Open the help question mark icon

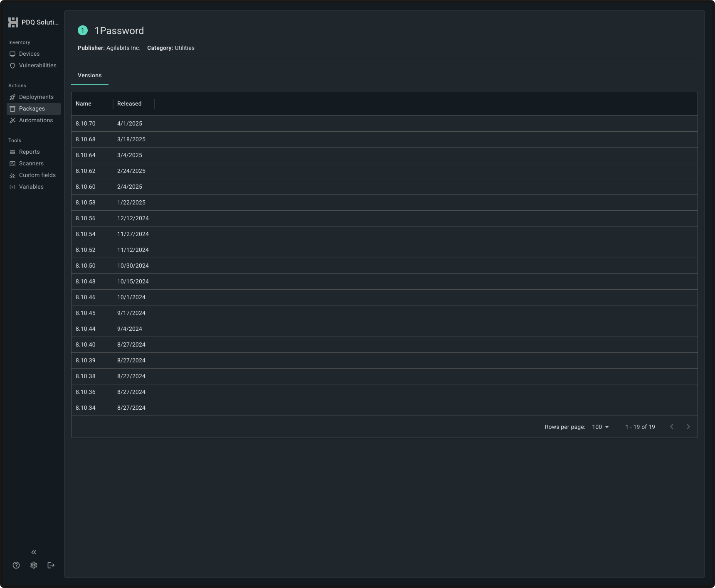[x=16, y=565]
